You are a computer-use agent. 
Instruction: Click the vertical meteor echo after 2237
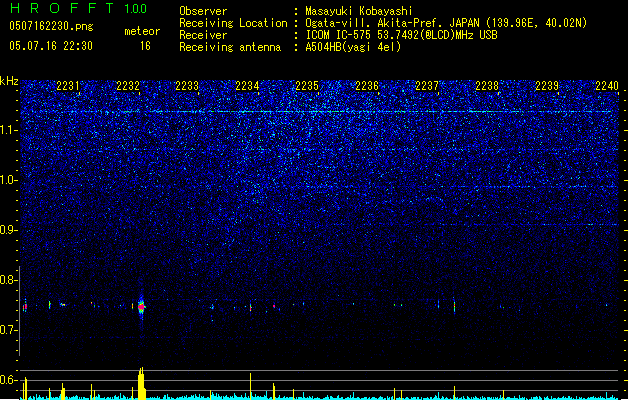pos(454,305)
